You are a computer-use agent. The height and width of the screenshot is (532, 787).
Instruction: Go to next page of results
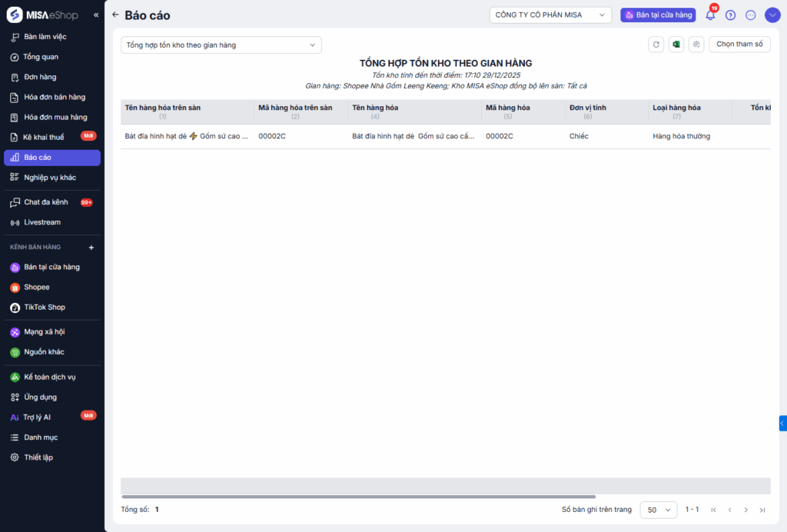(745, 510)
